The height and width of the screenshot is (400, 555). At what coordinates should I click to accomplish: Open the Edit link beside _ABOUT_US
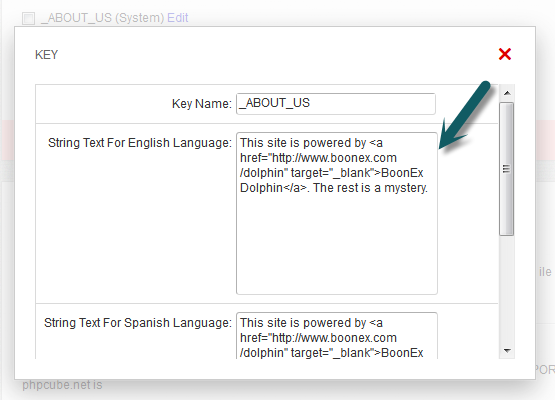click(178, 18)
